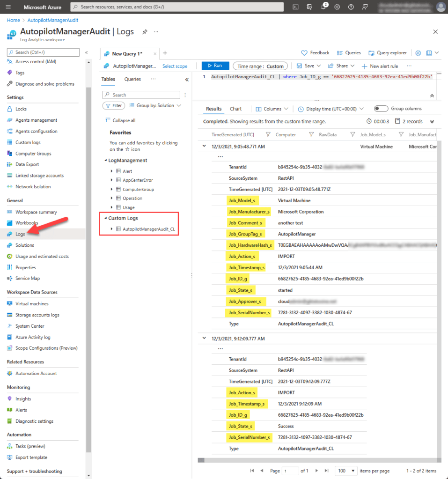Click the query editor settings gear icon
The image size is (448, 479).
418,53
